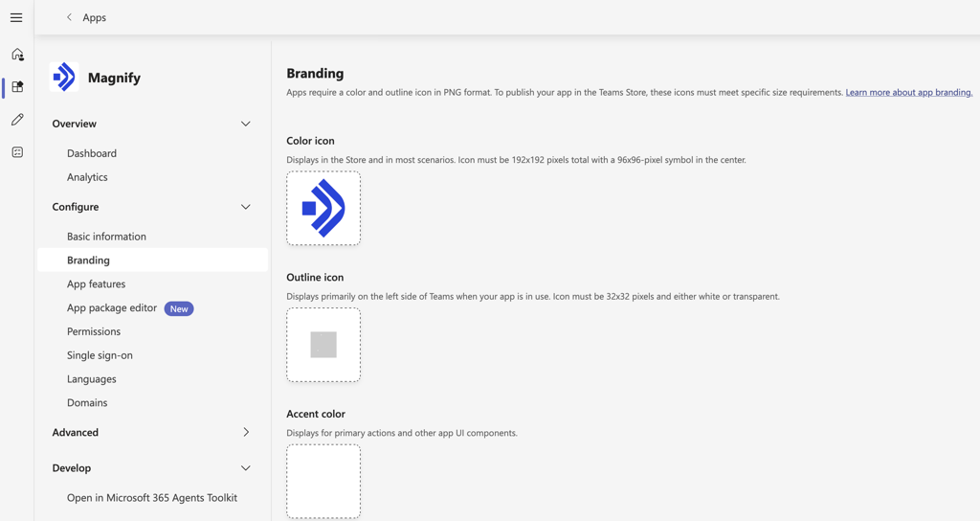Image resolution: width=980 pixels, height=521 pixels.
Task: Click the color icon upload thumbnail
Action: [323, 209]
